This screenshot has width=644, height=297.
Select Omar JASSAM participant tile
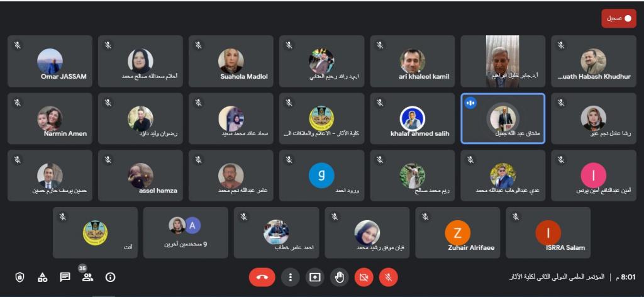pos(50,61)
